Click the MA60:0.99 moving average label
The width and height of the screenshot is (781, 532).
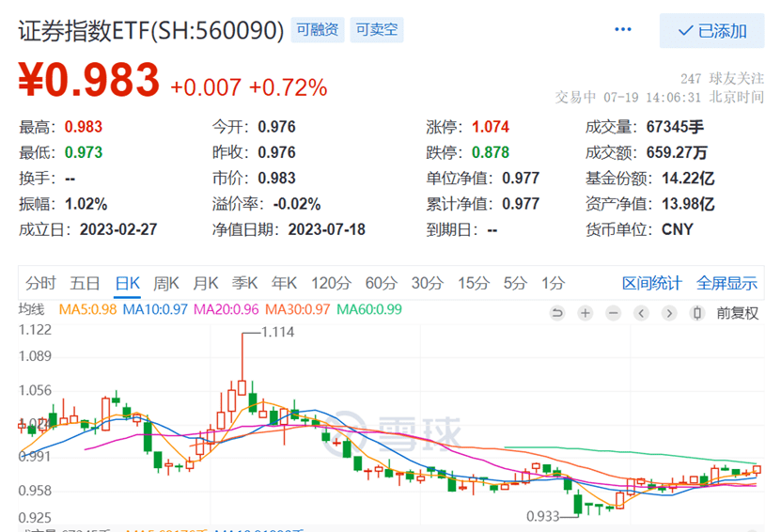coord(369,309)
